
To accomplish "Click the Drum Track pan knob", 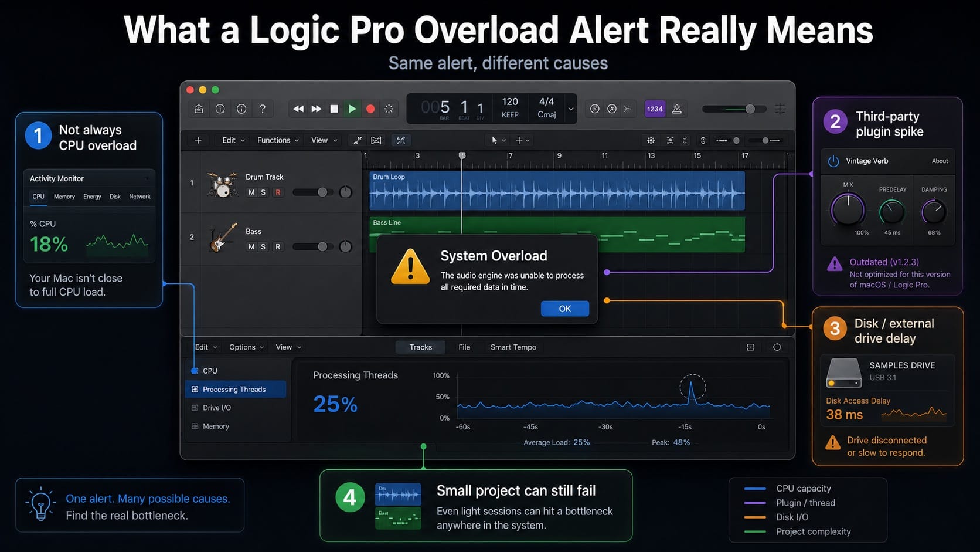I will pos(346,192).
